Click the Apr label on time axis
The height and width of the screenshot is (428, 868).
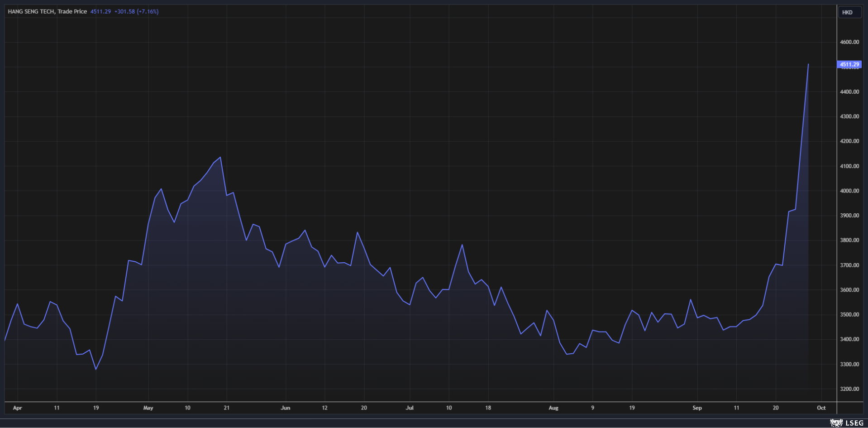tap(17, 408)
